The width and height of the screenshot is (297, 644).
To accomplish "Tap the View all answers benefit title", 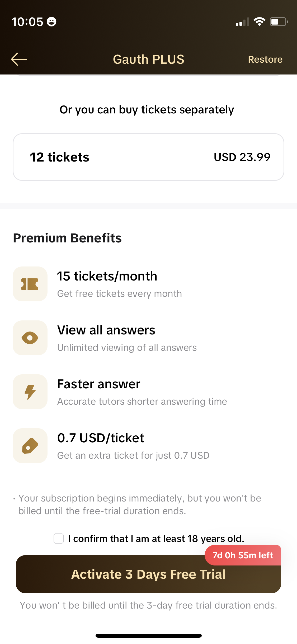I will (x=106, y=330).
